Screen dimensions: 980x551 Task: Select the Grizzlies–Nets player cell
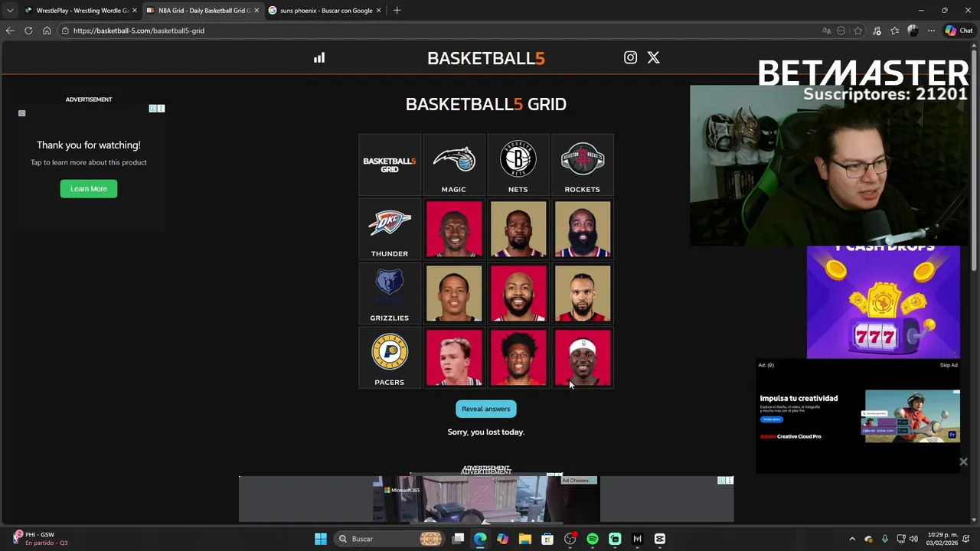pos(518,294)
